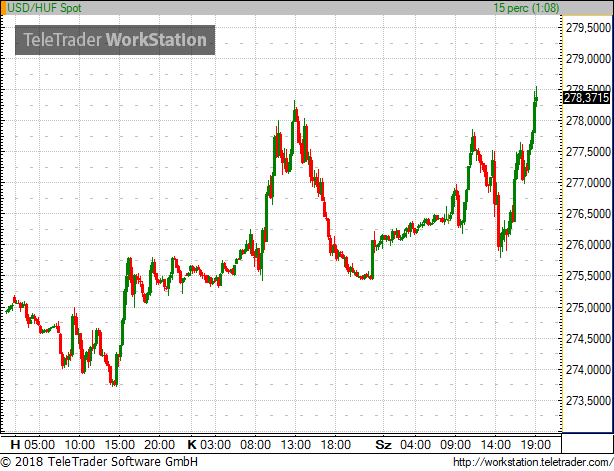Click the 20:00 time axis label
This screenshot has height=471, width=614.
click(x=159, y=445)
